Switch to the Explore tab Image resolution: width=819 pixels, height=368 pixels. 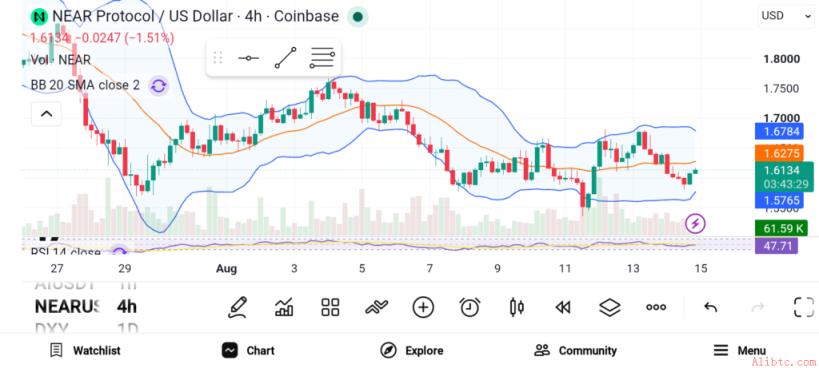412,351
